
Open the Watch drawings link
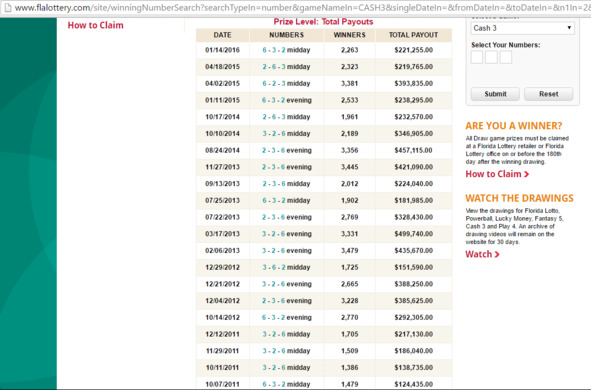click(482, 254)
